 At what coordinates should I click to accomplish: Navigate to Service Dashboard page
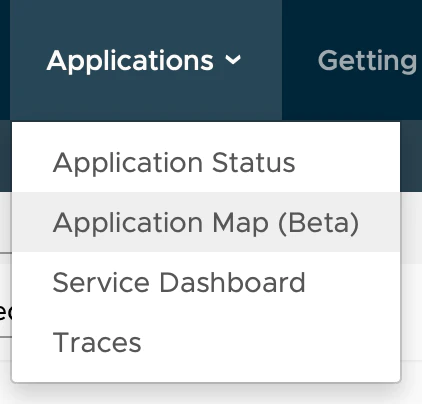[179, 282]
